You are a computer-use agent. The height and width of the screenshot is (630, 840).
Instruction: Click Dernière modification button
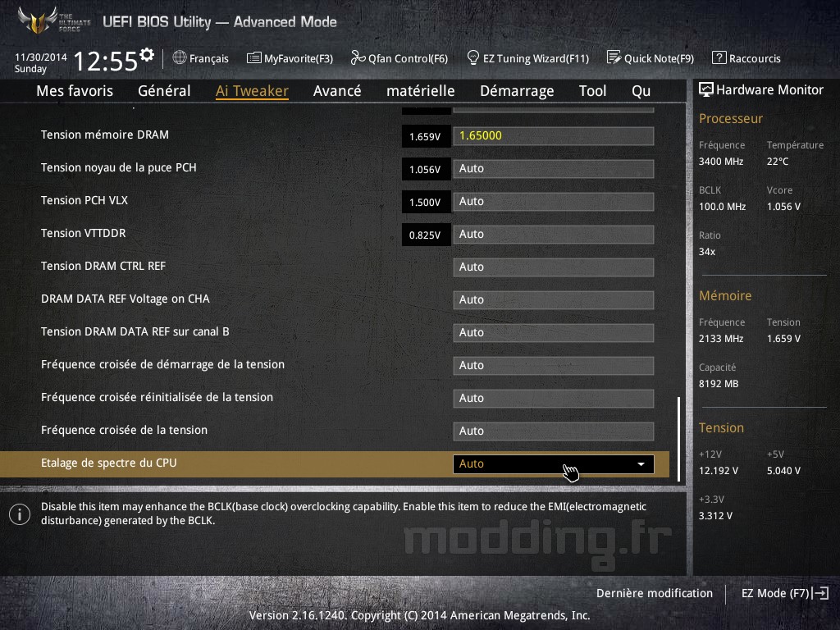[x=655, y=593]
